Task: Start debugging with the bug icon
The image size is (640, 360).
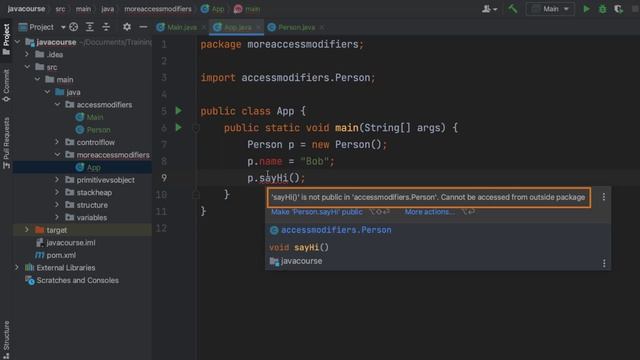Action: [602, 9]
